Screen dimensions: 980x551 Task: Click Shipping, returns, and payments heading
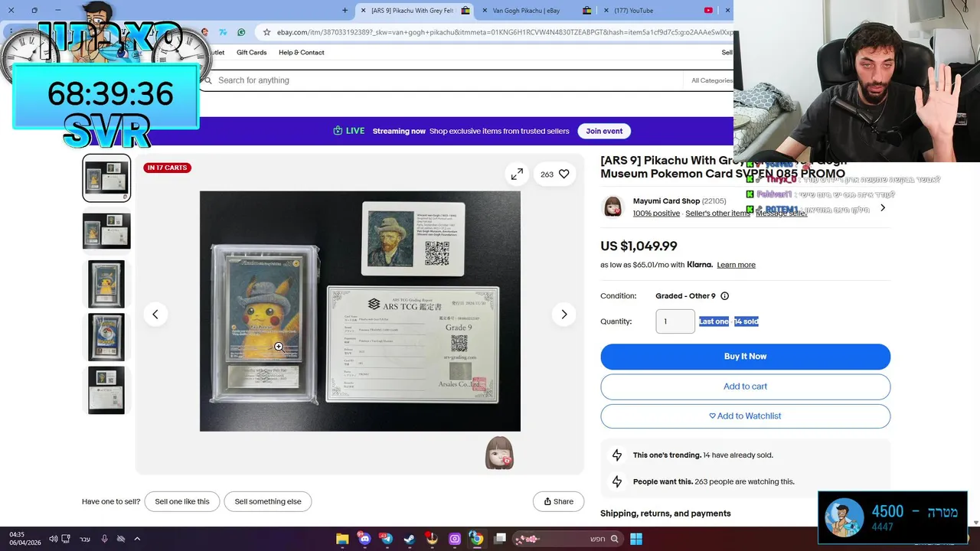[x=665, y=514]
